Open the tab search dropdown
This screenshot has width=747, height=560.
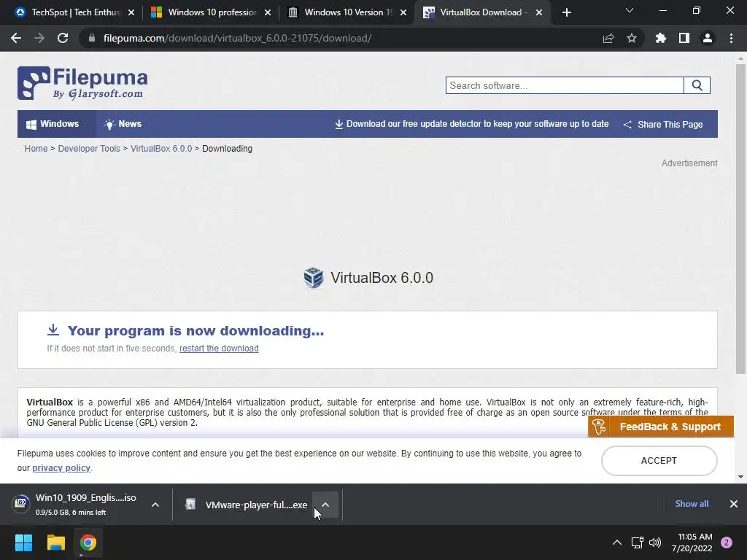630,10
